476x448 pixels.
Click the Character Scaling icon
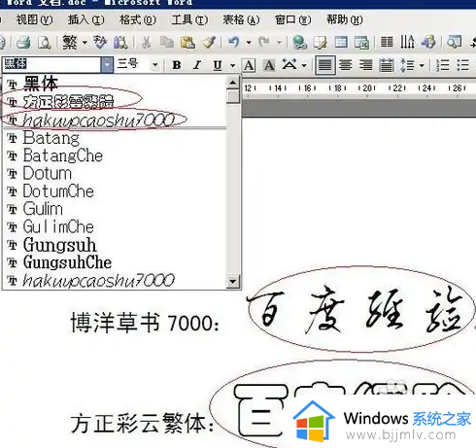pyautogui.click(x=289, y=65)
